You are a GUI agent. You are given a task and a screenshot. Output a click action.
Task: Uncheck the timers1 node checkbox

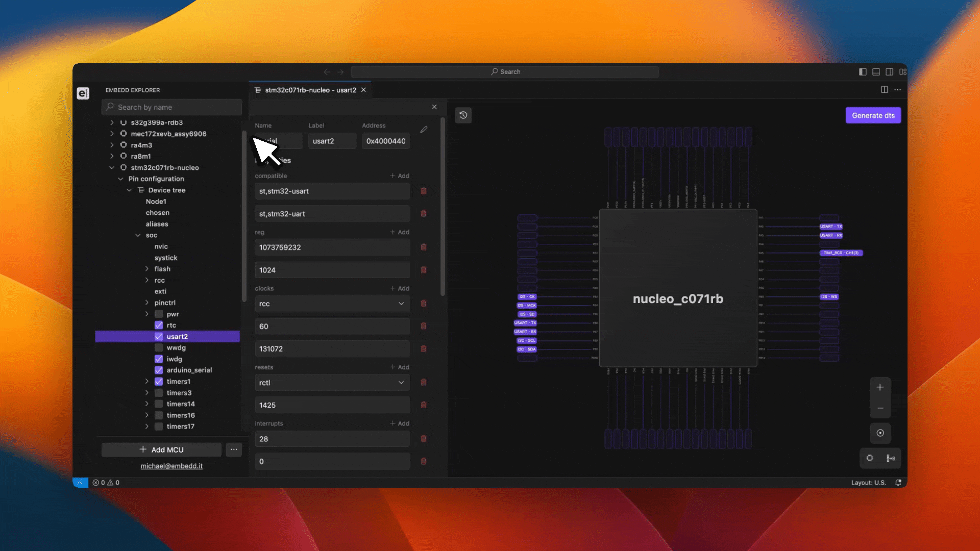(x=159, y=382)
